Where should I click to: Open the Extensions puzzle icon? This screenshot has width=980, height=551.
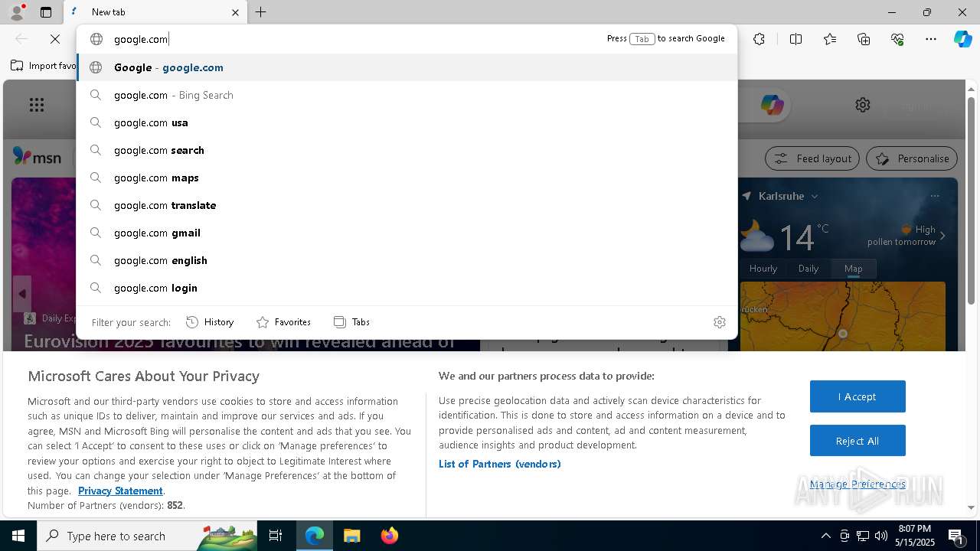pos(759,39)
